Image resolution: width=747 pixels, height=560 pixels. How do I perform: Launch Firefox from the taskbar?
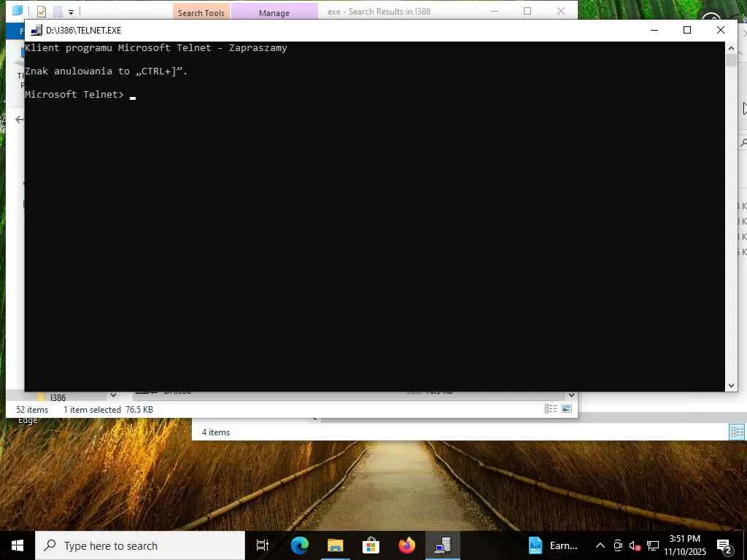coord(406,545)
